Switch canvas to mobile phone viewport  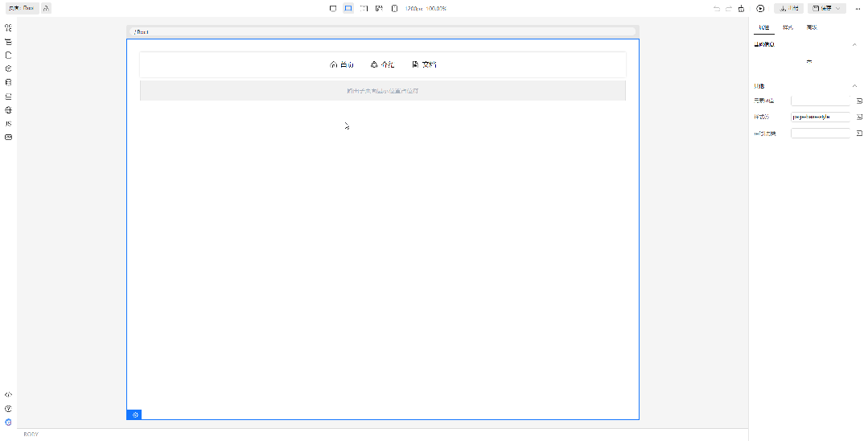pyautogui.click(x=395, y=8)
